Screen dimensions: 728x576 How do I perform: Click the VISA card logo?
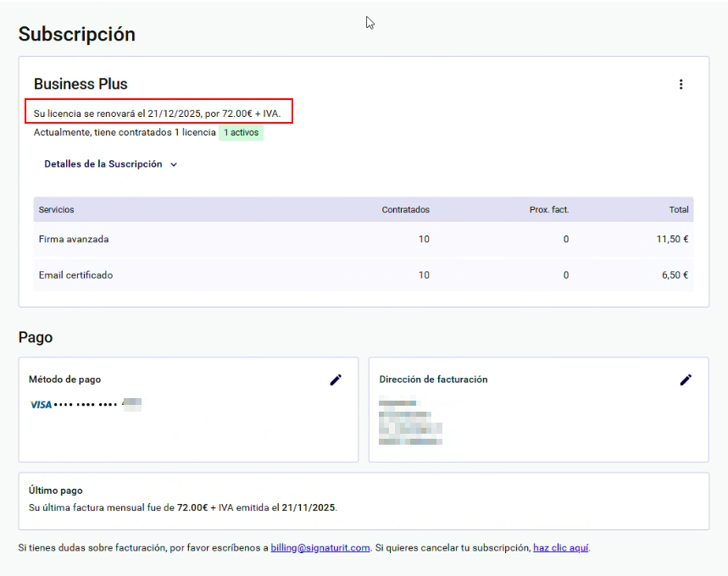tap(41, 405)
